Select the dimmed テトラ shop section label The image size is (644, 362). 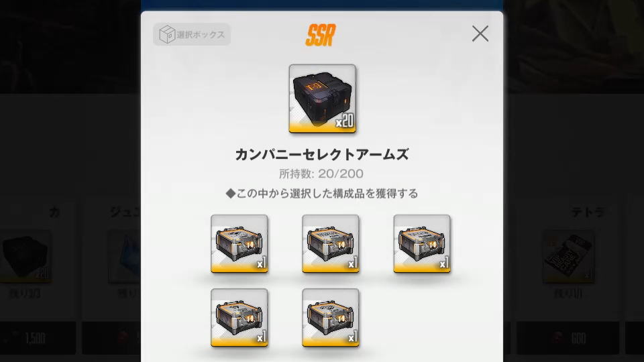(x=588, y=213)
